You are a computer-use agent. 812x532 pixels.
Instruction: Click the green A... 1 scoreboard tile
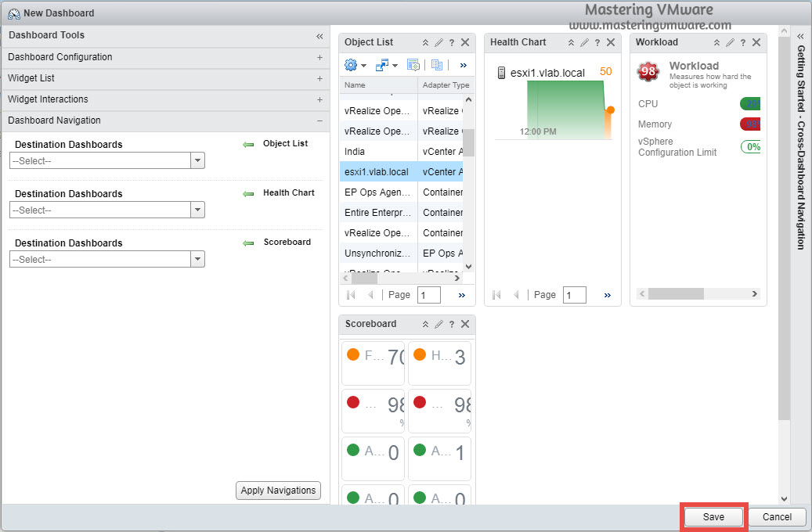(439, 459)
